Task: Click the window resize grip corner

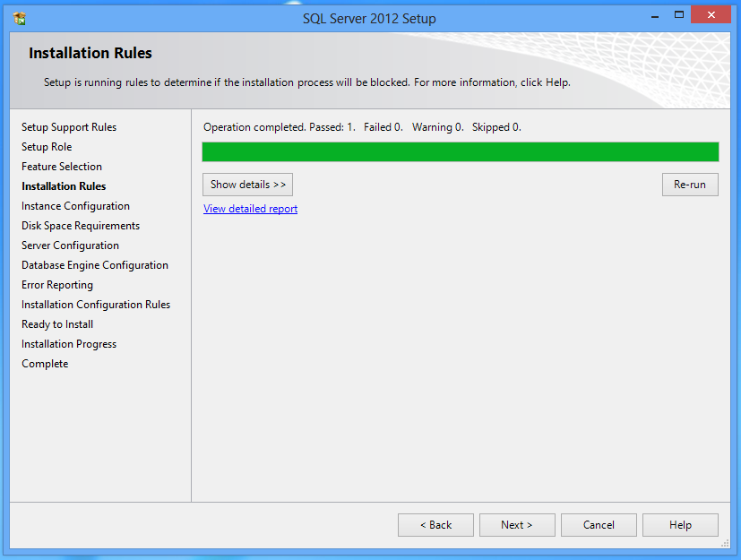Action: click(x=726, y=544)
